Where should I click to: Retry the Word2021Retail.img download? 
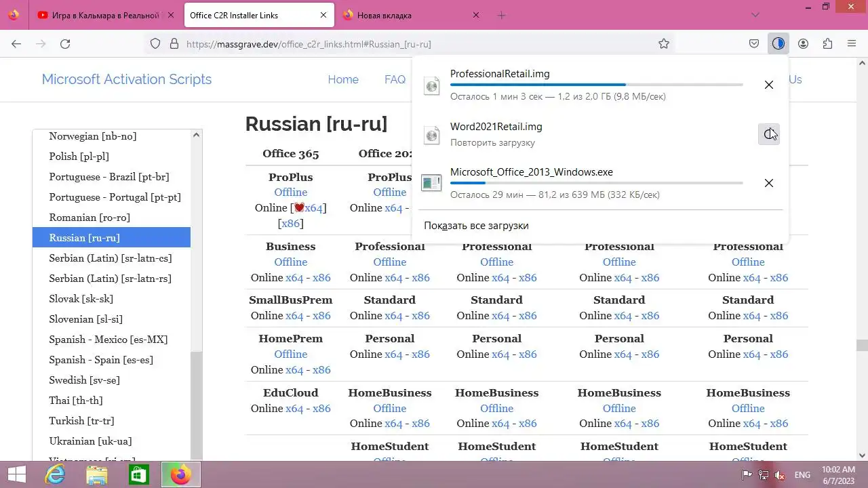[x=768, y=134]
